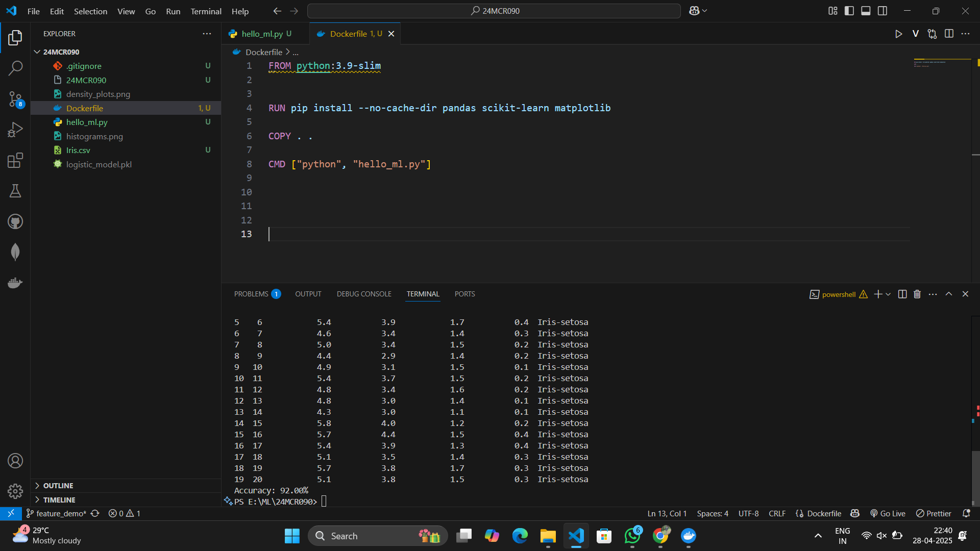This screenshot has width=980, height=551.
Task: Open the File menu
Action: [33, 11]
